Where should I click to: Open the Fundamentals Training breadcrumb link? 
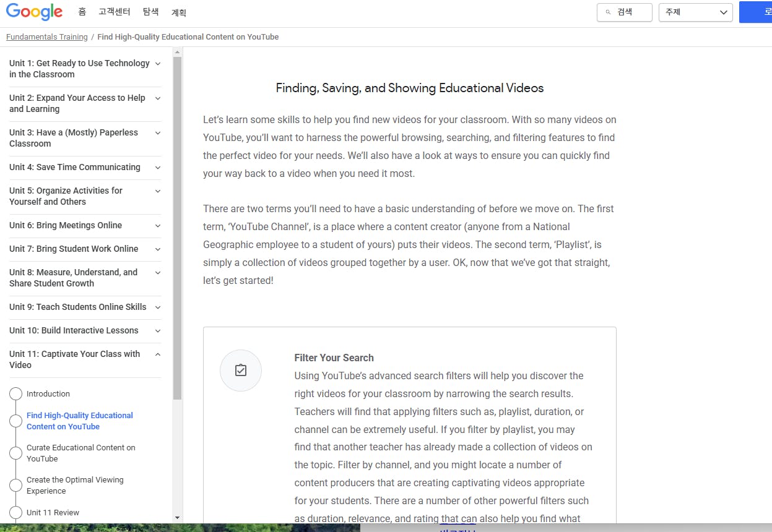click(47, 37)
